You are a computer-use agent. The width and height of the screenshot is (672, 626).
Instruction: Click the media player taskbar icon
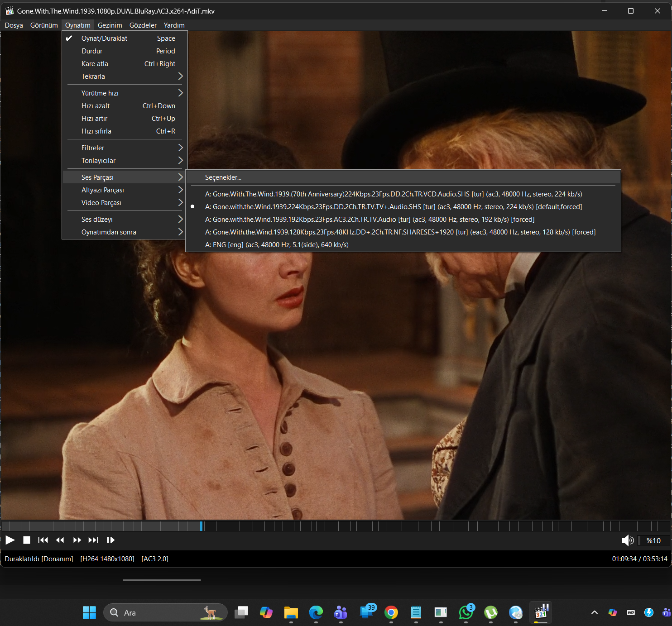[x=541, y=612]
